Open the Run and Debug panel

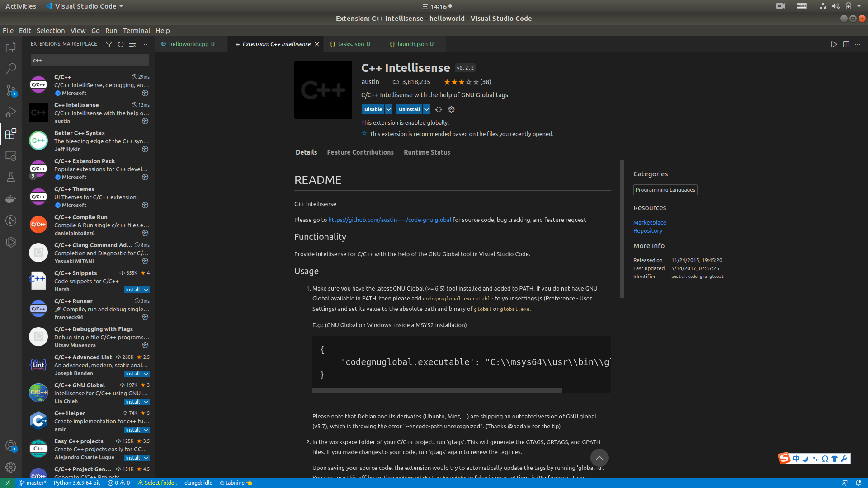point(11,112)
